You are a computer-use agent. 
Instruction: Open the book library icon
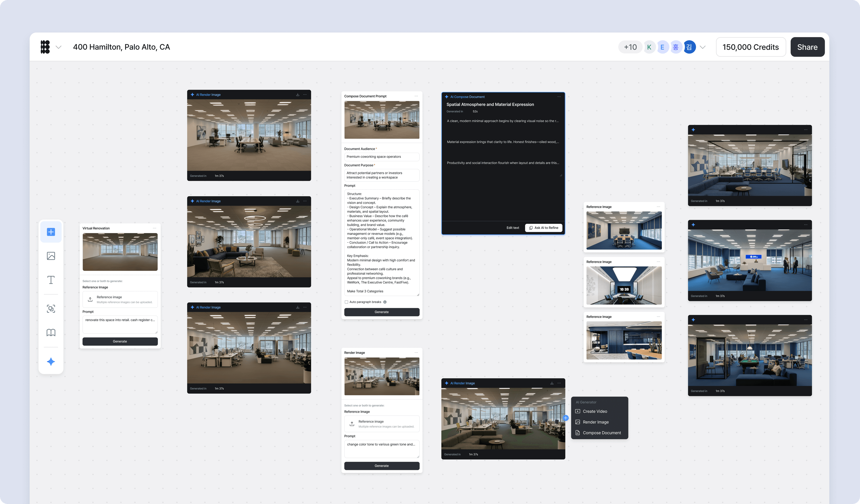pyautogui.click(x=51, y=333)
